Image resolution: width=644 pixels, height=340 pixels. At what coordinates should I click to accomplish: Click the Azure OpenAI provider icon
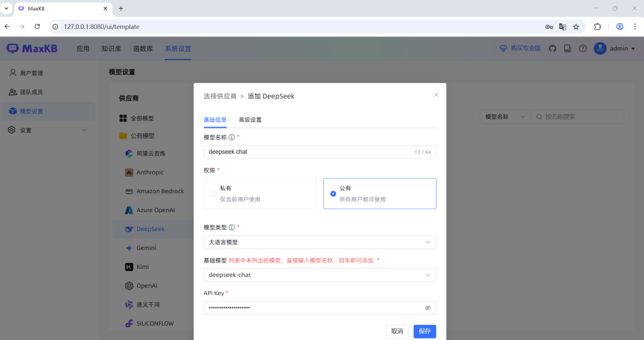click(129, 210)
